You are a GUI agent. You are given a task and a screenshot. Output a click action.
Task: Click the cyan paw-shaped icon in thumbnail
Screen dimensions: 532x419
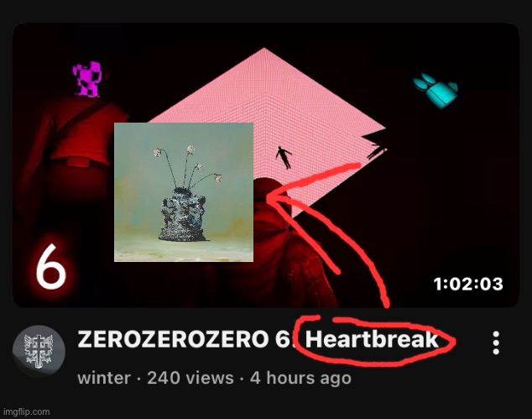(436, 91)
